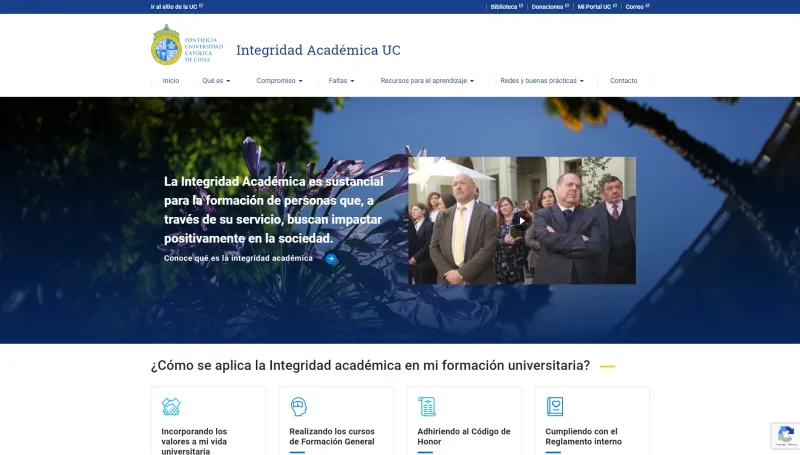Play the video of the ceremony
800x455 pixels.
click(x=521, y=221)
